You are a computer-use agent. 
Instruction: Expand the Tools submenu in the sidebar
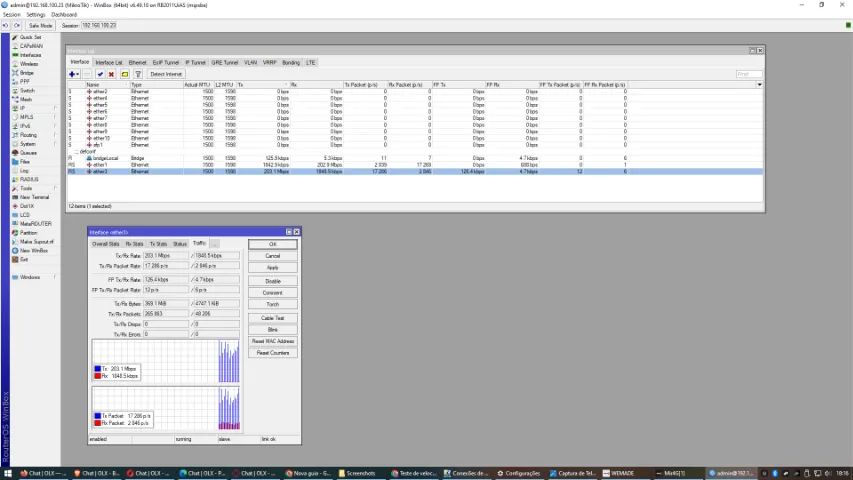[x=55, y=188]
